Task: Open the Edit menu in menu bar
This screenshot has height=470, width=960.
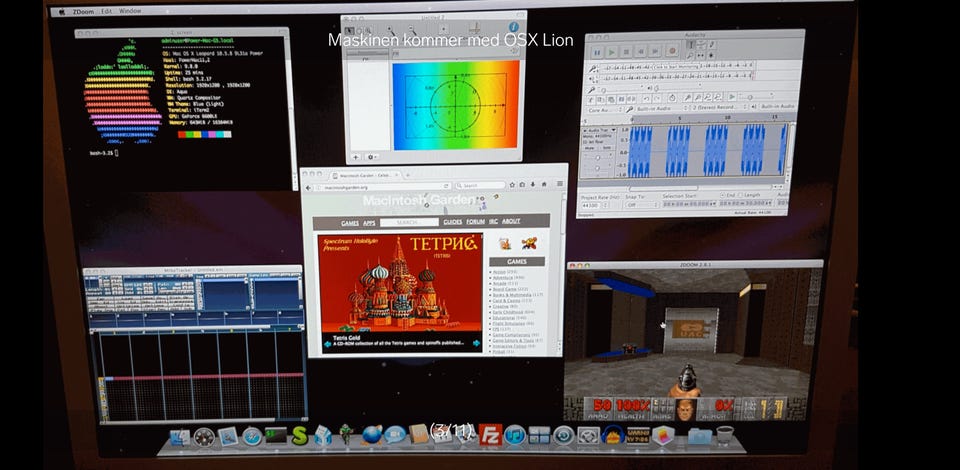Action: 107,11
